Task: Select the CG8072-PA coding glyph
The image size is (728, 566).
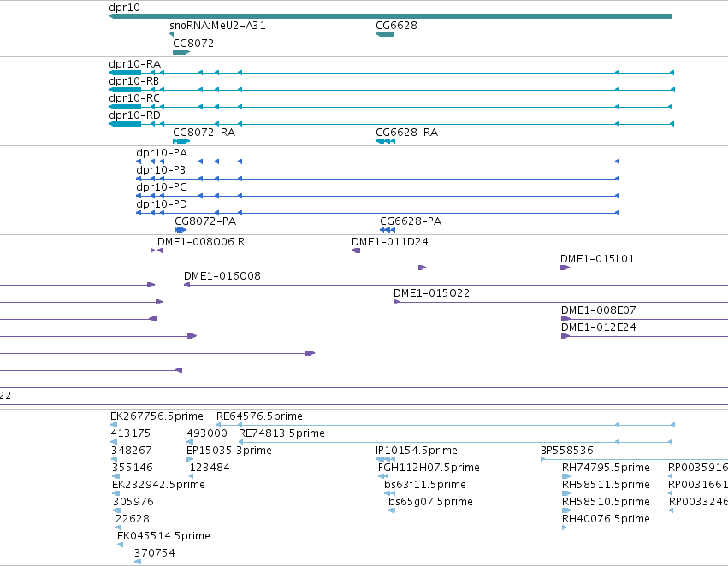Action: pyautogui.click(x=181, y=230)
